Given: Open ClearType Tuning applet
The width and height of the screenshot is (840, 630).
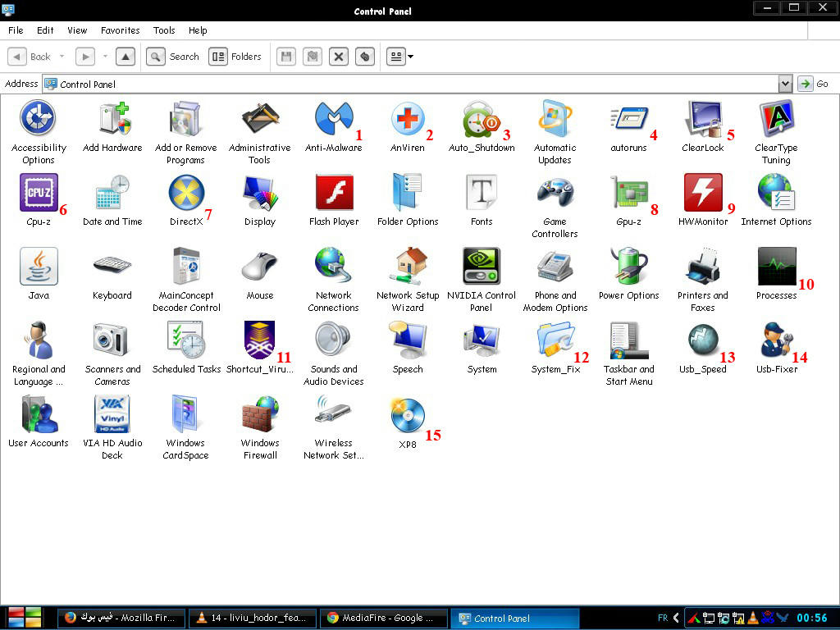Looking at the screenshot, I should (x=776, y=118).
